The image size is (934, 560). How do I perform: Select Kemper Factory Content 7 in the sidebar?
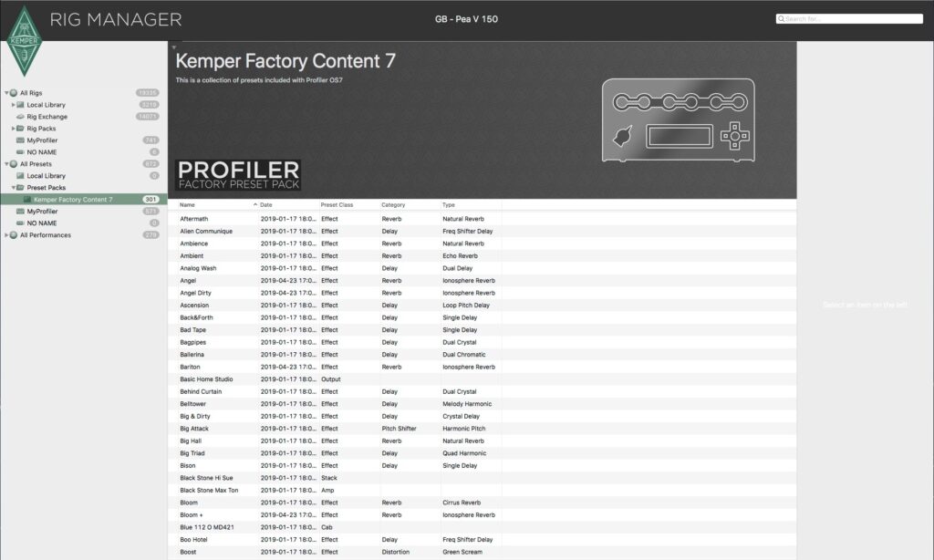click(83, 200)
